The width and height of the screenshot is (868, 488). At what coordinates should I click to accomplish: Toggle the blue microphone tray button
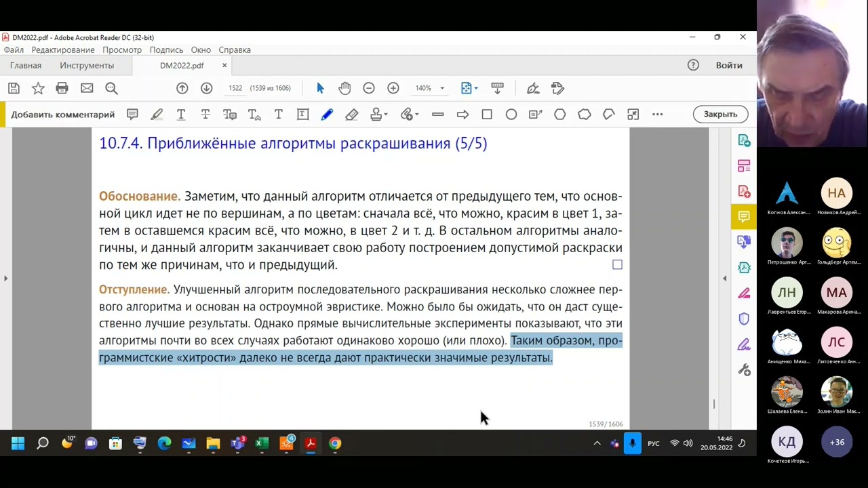[x=632, y=443]
